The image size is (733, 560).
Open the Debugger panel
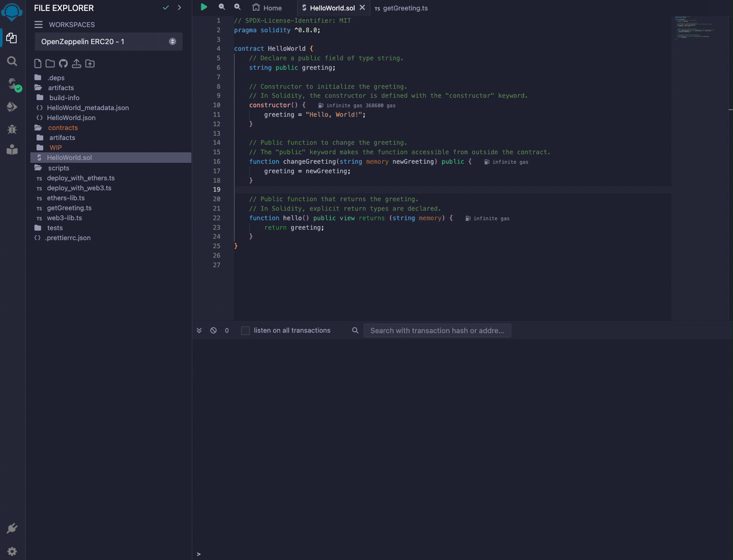12,129
